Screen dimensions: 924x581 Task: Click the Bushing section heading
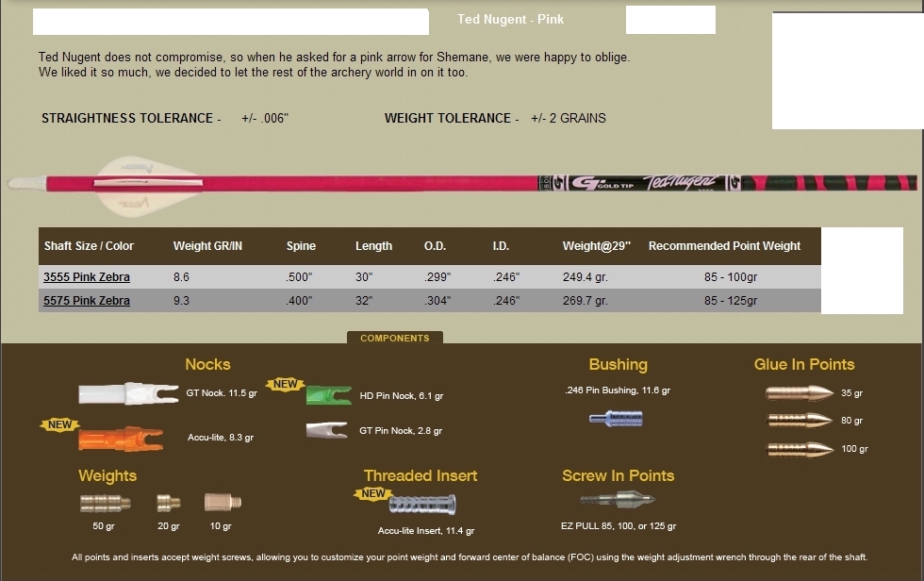(x=619, y=365)
